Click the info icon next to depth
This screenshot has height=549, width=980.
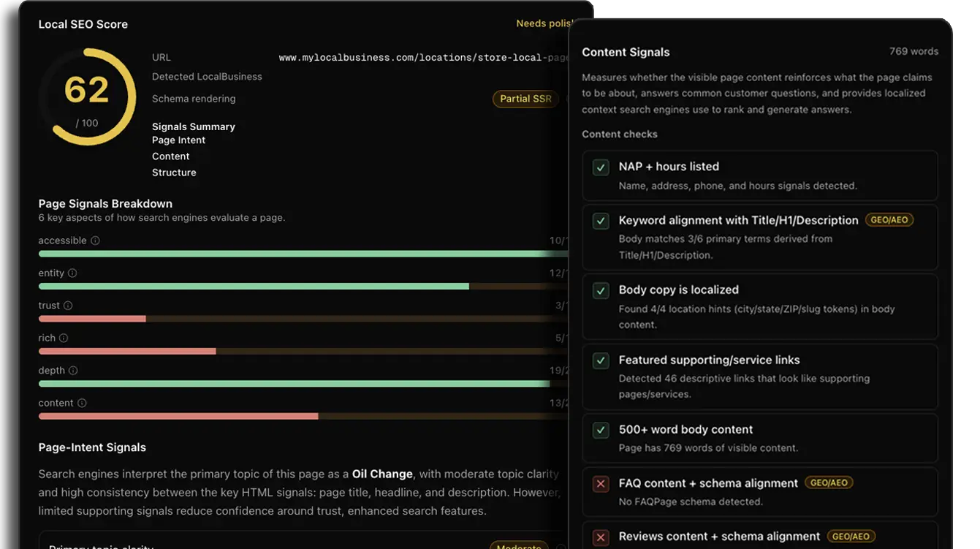[73, 371]
